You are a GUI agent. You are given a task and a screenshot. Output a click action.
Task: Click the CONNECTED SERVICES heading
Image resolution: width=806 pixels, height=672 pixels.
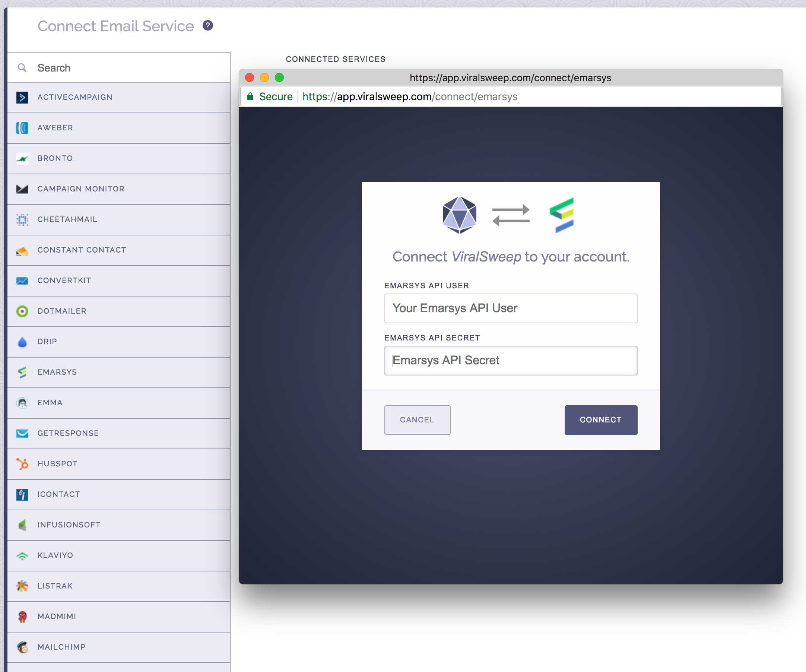tap(336, 59)
